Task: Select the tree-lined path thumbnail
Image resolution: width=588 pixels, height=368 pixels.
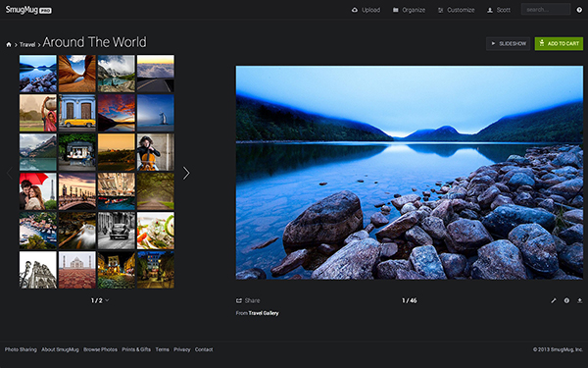Action: (156, 191)
